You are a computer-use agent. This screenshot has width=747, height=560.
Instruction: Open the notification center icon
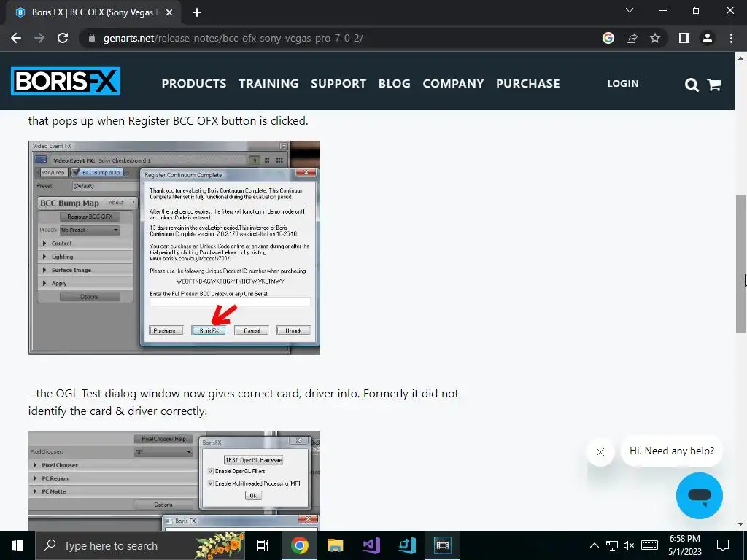723,545
